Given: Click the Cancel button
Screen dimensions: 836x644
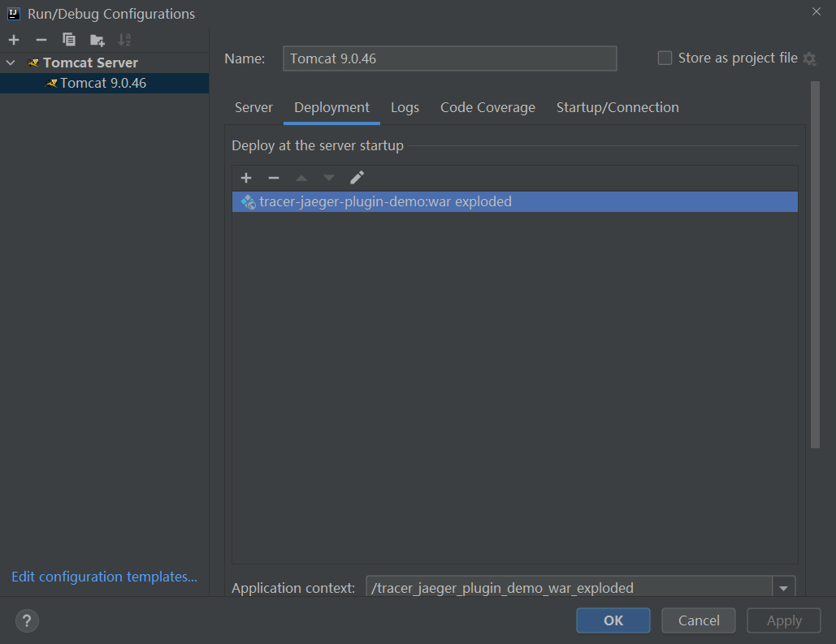Looking at the screenshot, I should pos(699,620).
